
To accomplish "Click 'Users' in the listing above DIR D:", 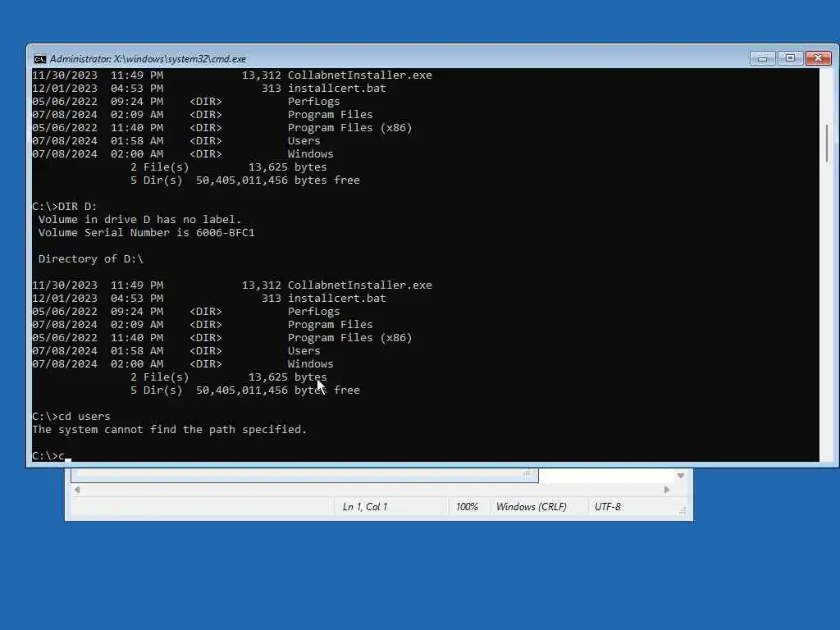I will coord(304,141).
